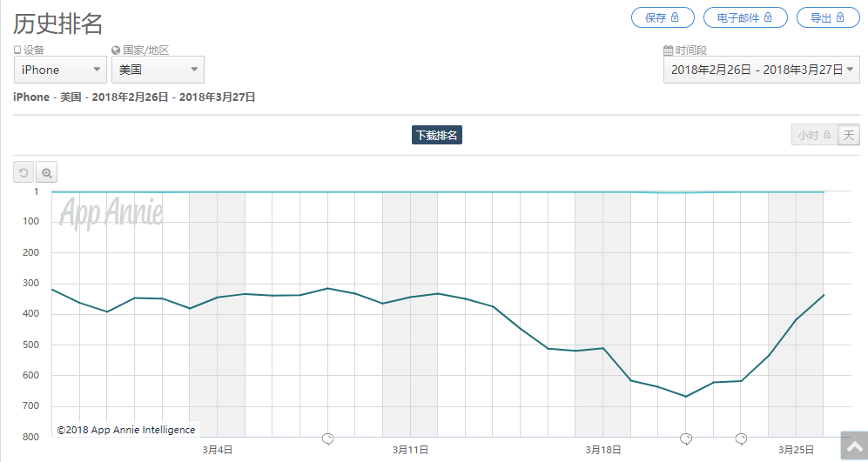
Task: Click the 导出 button
Action: (x=828, y=17)
